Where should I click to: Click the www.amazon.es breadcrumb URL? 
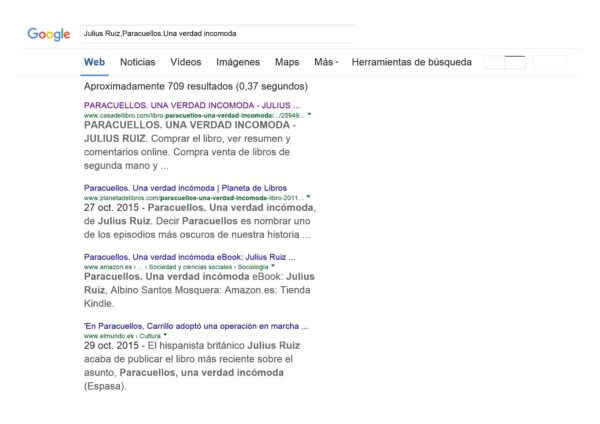[176, 267]
